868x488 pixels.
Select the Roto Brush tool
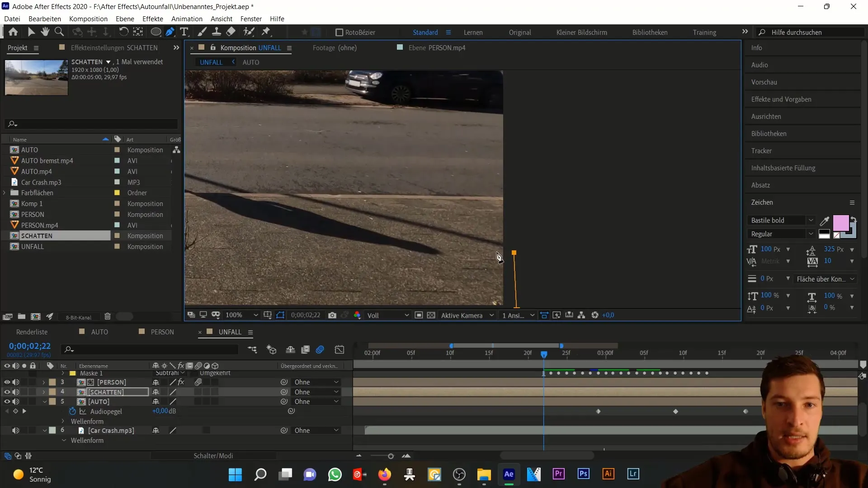[x=249, y=32]
